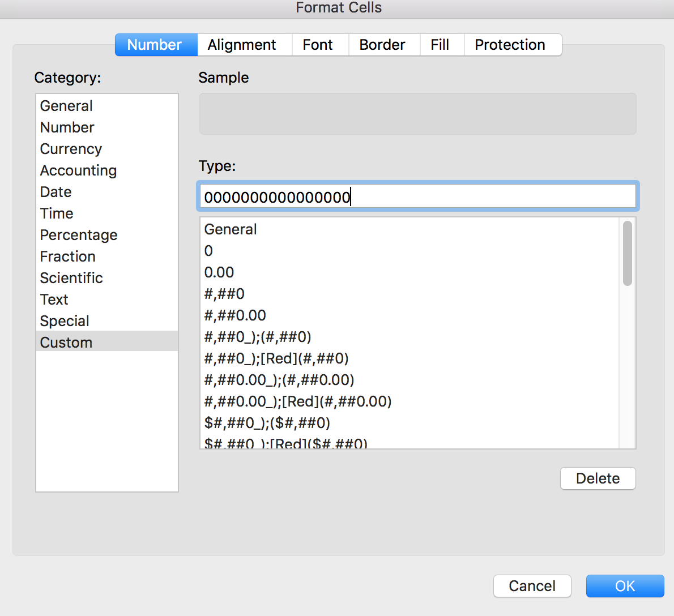
Task: Choose the #,##0.00 format in the list
Action: pyautogui.click(x=235, y=315)
